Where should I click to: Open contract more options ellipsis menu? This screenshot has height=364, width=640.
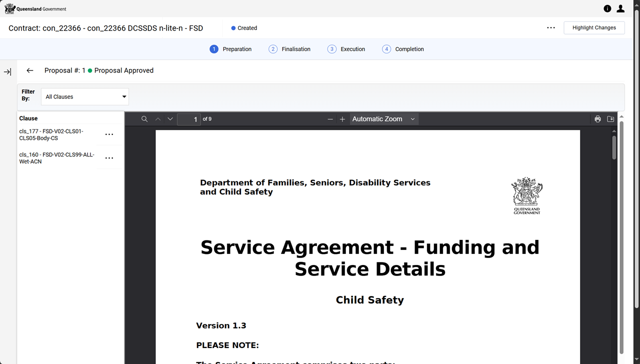tap(551, 28)
